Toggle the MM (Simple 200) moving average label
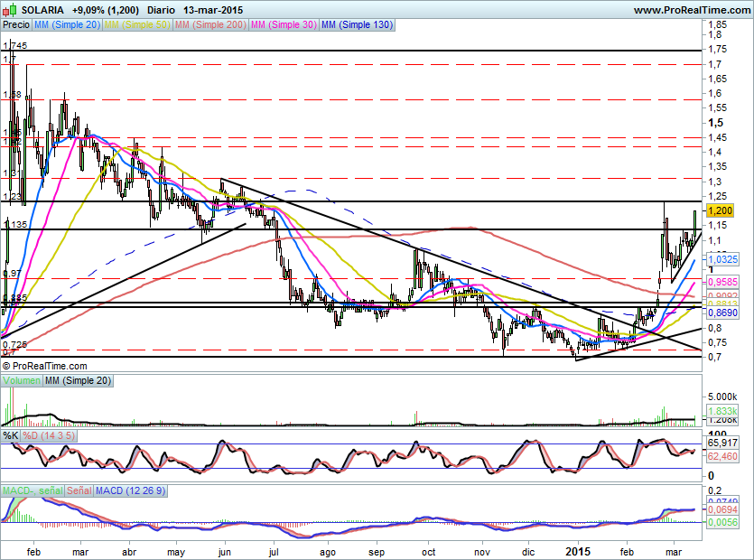 pos(210,25)
